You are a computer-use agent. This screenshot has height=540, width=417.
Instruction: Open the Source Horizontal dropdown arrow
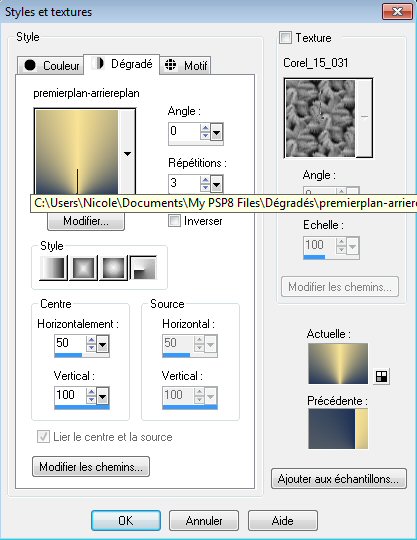(210, 344)
